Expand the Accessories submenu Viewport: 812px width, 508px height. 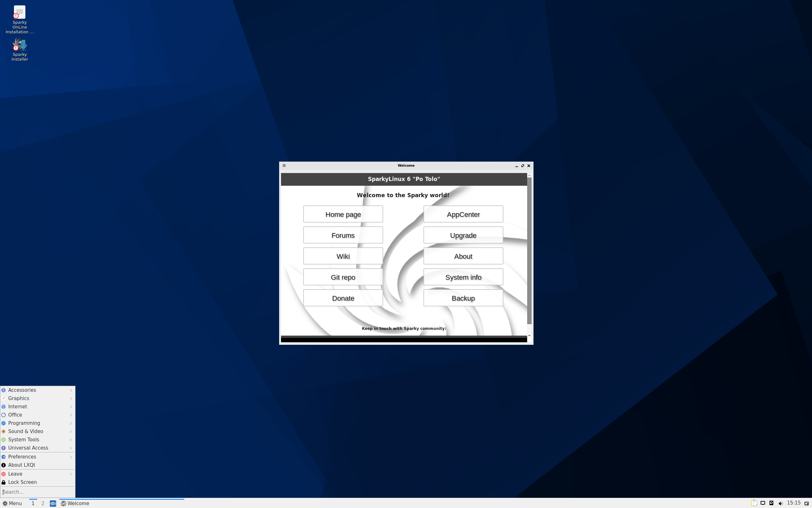point(37,390)
